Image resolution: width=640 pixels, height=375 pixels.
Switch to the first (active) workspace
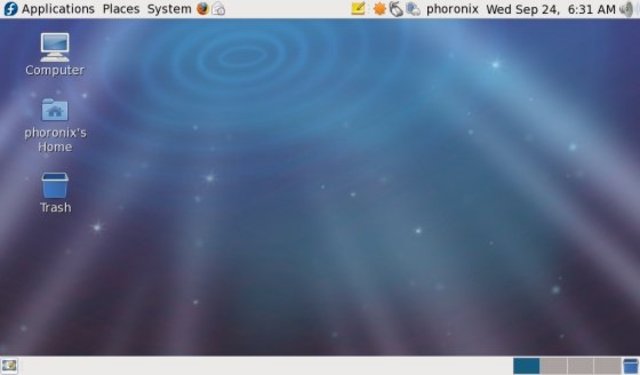526,366
